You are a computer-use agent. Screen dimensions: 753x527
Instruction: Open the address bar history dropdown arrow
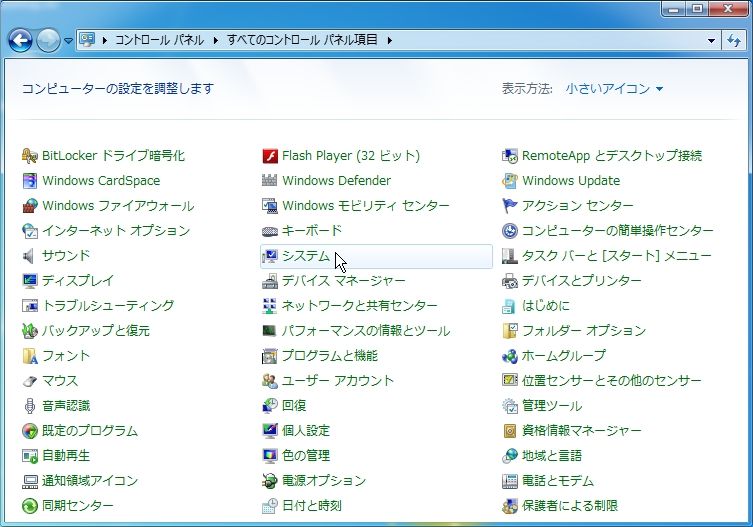coord(711,40)
